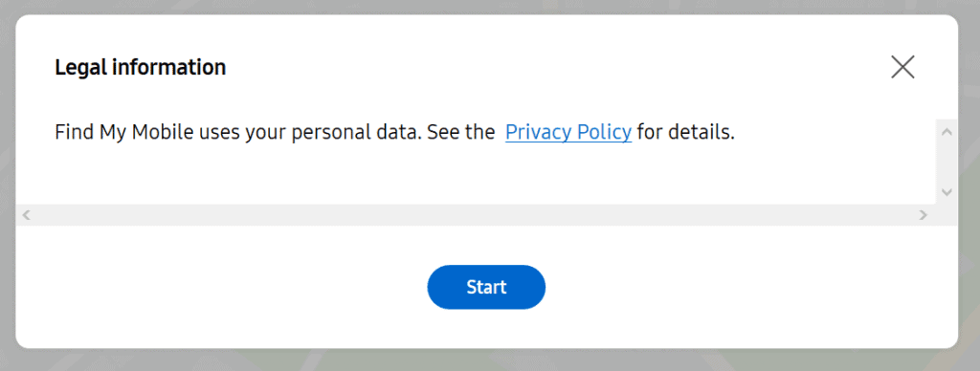Click the horizontal scrollbar track
This screenshot has width=980, height=371.
pos(475,215)
